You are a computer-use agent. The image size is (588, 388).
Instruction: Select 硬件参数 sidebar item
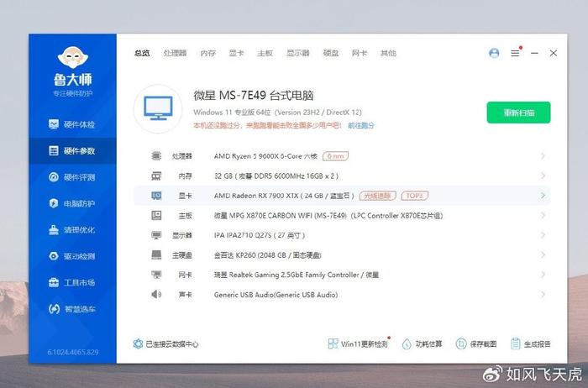(x=71, y=150)
